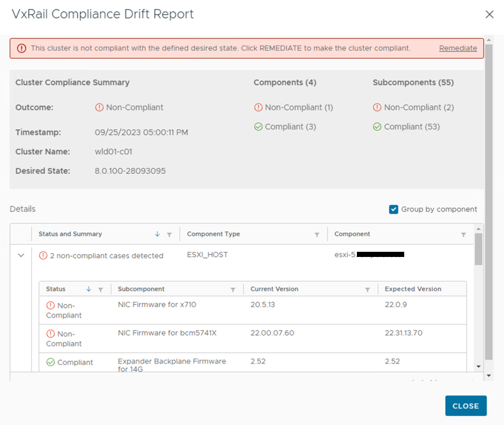Click the dialog's vertical scrollbar thumb

[489, 192]
